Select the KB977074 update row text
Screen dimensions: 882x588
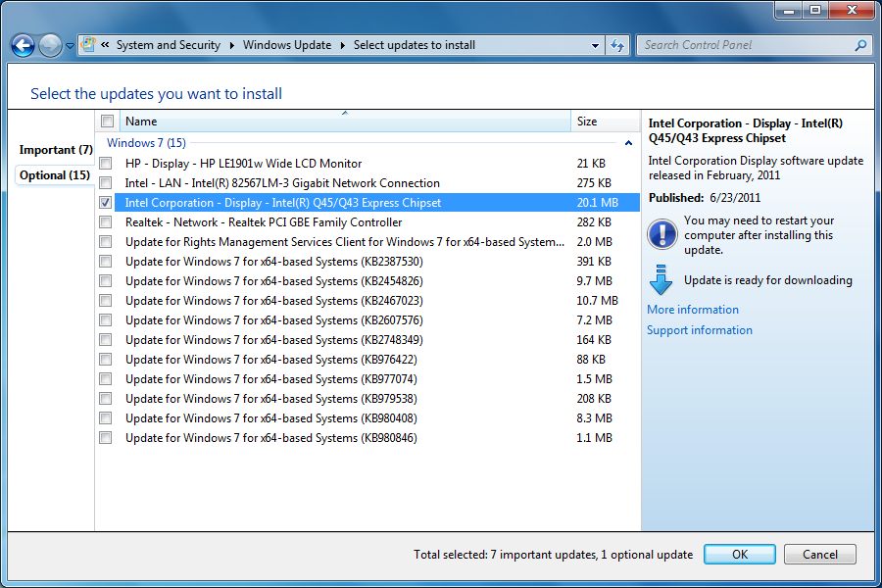(271, 379)
